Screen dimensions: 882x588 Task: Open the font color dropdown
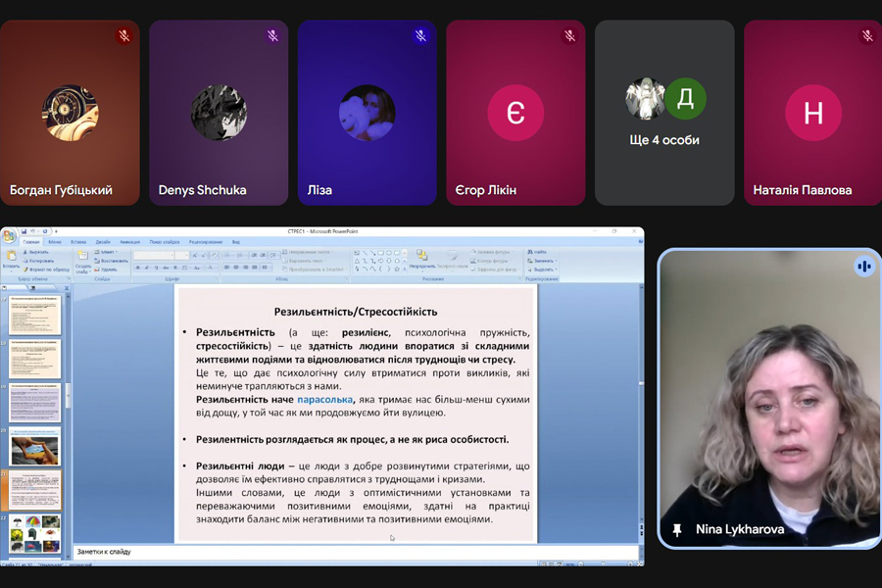pos(212,268)
